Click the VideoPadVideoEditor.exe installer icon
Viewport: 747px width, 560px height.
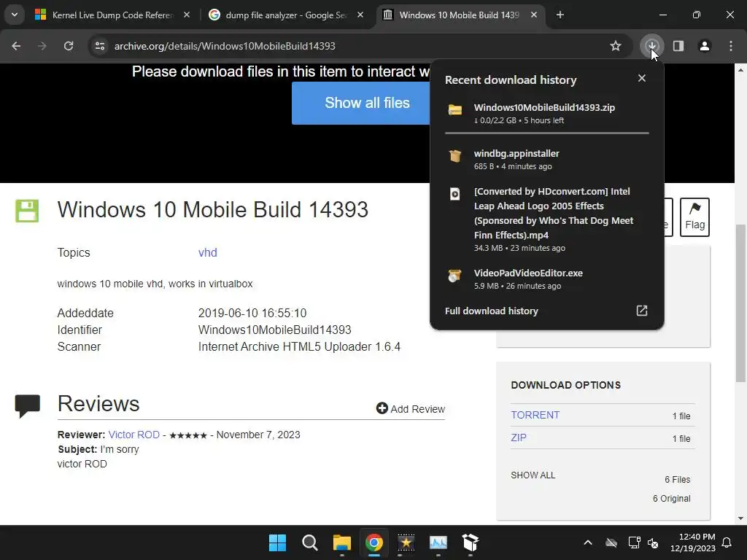(455, 276)
